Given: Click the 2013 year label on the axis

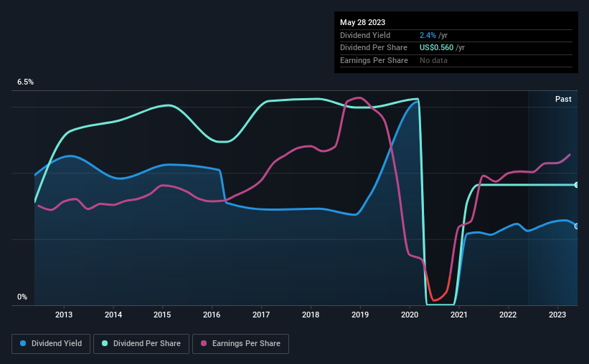Looking at the screenshot, I should (64, 315).
